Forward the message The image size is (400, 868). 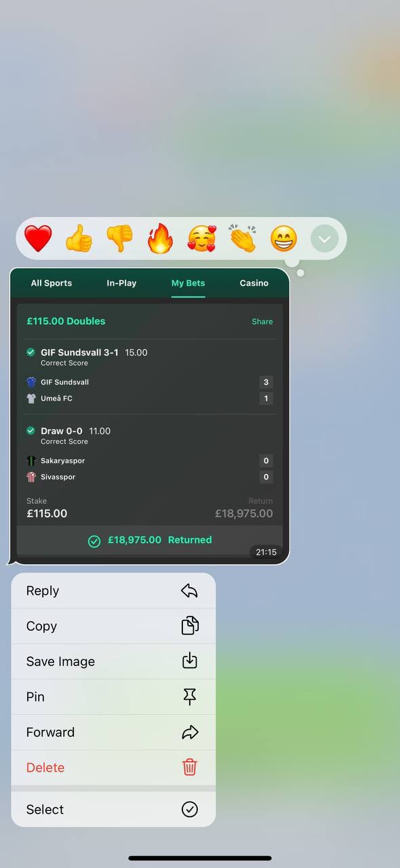pyautogui.click(x=113, y=732)
